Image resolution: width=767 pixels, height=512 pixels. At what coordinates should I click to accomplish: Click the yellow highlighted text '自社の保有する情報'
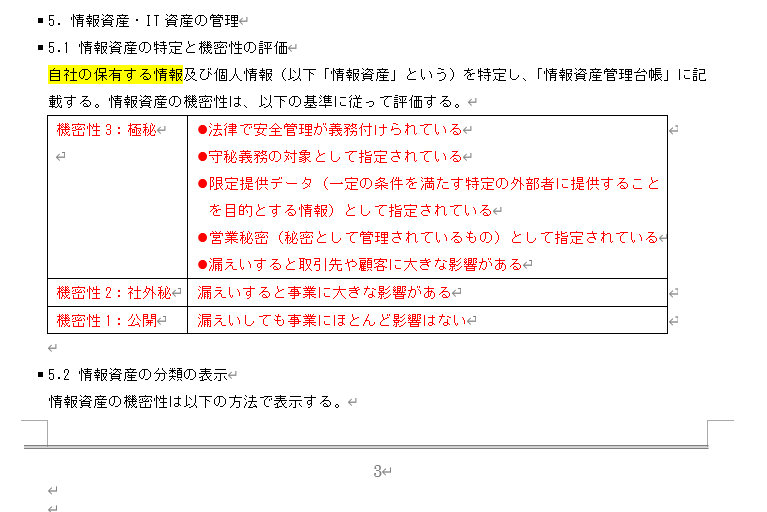coord(115,74)
